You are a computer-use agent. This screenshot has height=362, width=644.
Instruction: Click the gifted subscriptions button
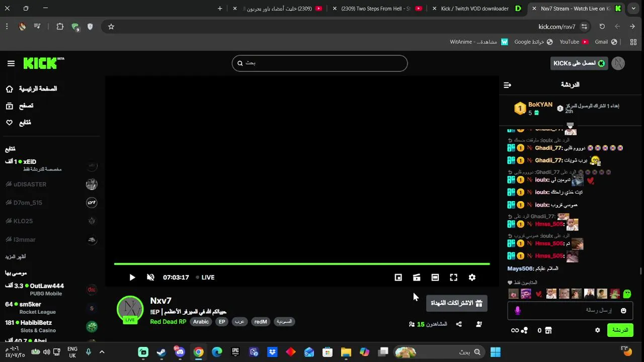point(457,303)
